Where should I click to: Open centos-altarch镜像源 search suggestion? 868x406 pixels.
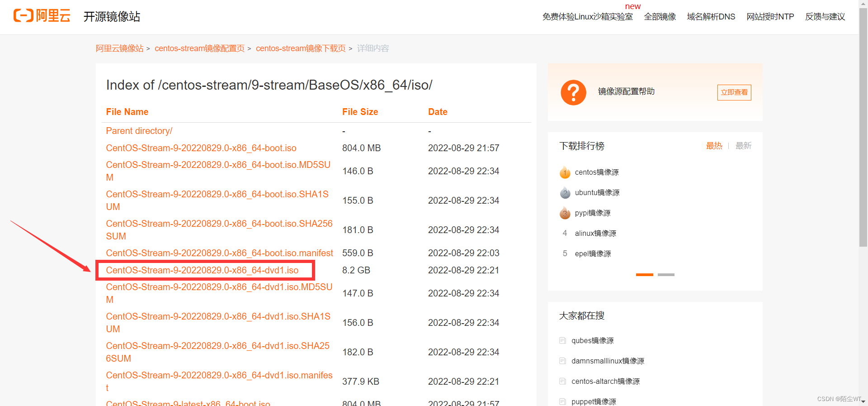605,382
